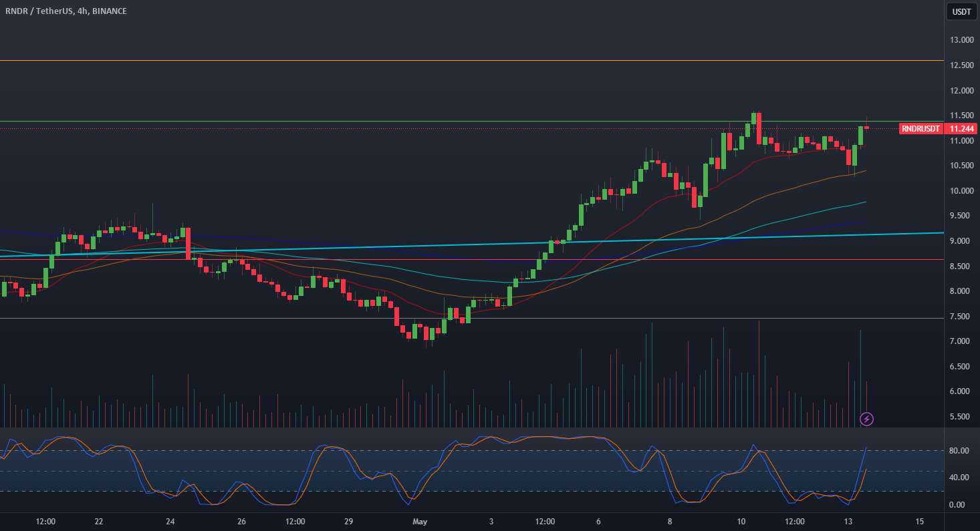The height and width of the screenshot is (531, 980).
Task: Click the 15 date label on time axis
Action: tap(919, 522)
